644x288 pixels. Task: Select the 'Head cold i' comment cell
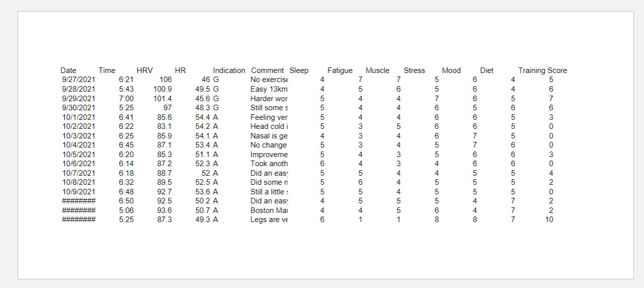tap(269, 126)
